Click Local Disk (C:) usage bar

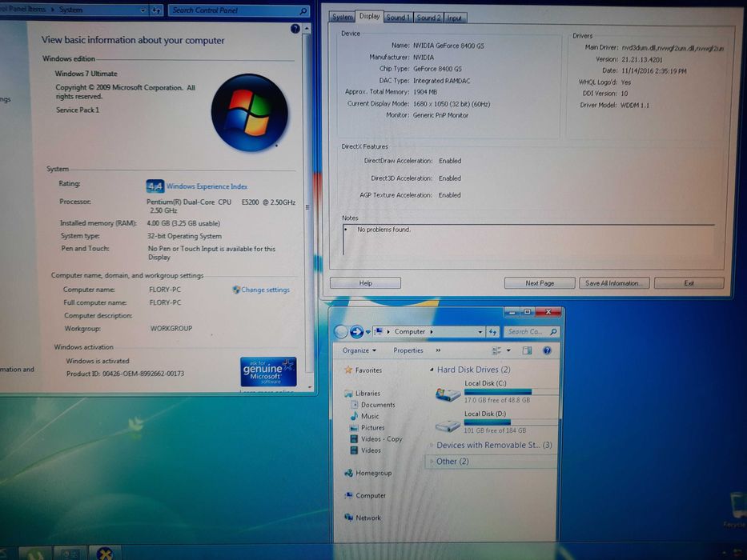click(510, 392)
